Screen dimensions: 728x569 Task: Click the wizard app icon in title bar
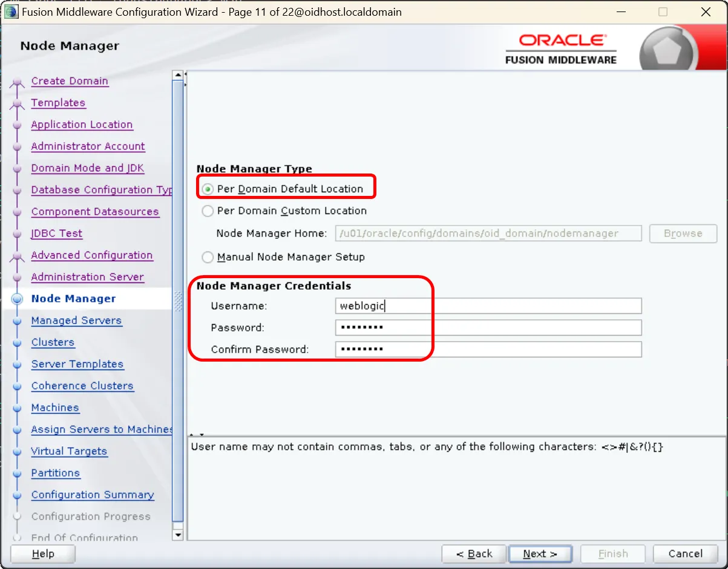11,12
